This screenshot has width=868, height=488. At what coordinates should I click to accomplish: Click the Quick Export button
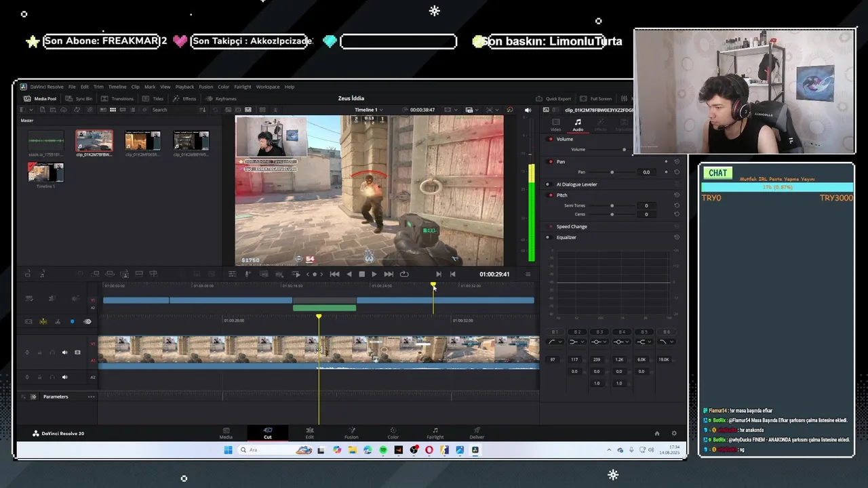pyautogui.click(x=553, y=98)
